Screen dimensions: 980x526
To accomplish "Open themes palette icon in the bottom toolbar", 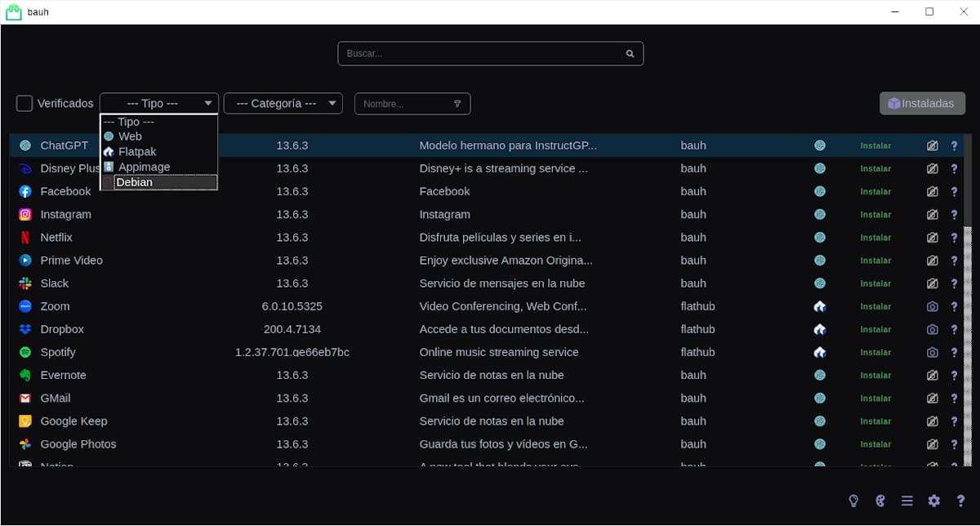I will coord(880,501).
